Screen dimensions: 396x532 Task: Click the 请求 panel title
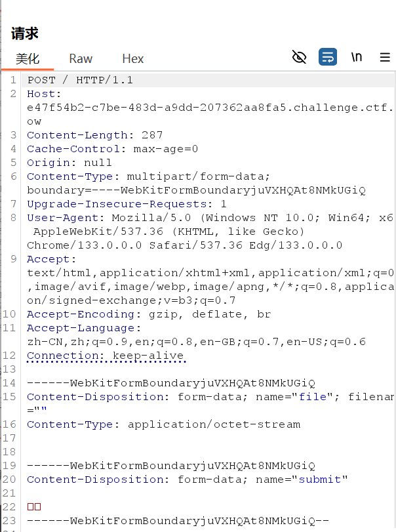[25, 33]
